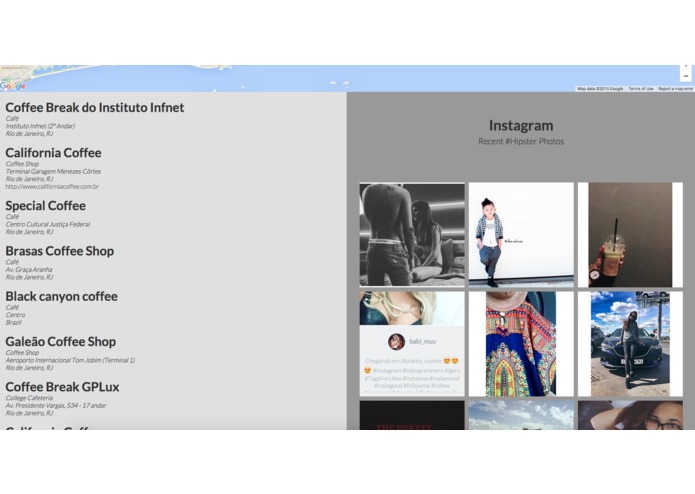Open the cloudy sky photo thumbnail
The height and width of the screenshot is (494, 695).
[521, 415]
